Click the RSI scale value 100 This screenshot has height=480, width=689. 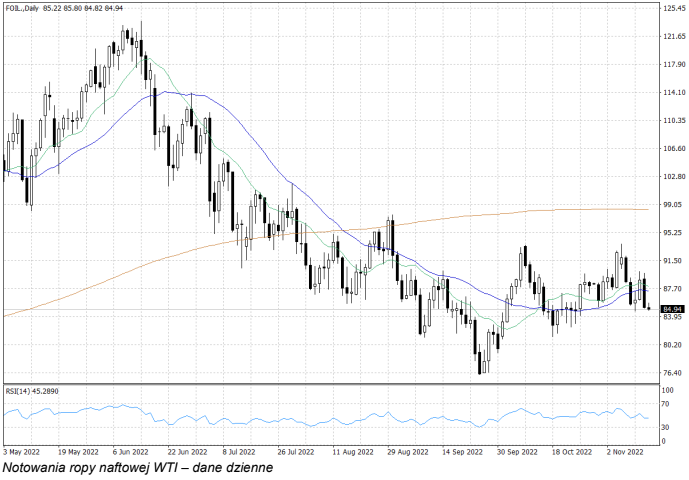point(668,390)
